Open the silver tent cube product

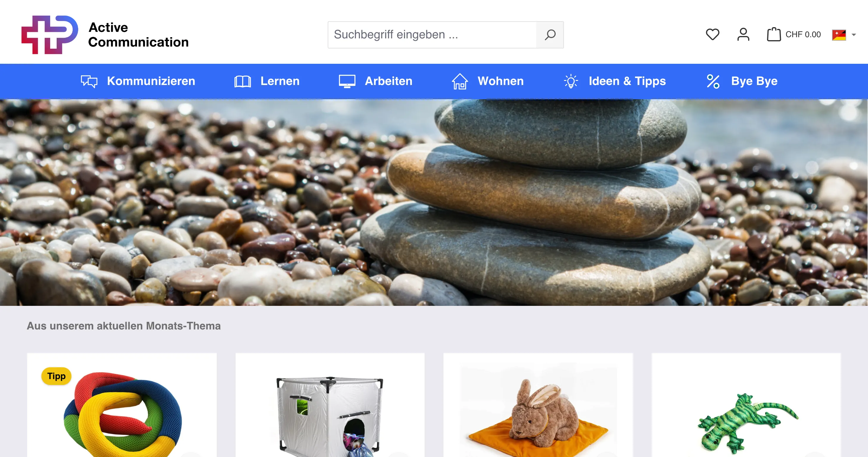329,417
